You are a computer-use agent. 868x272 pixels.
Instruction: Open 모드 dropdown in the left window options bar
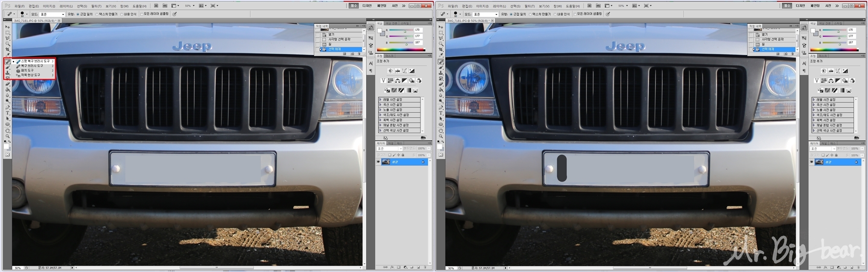52,14
